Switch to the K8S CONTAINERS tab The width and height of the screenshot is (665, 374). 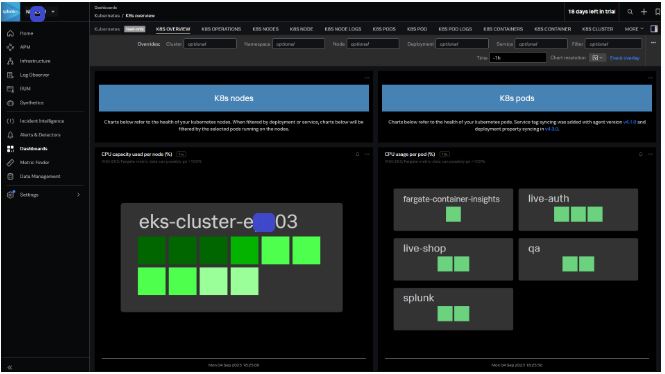click(x=503, y=29)
